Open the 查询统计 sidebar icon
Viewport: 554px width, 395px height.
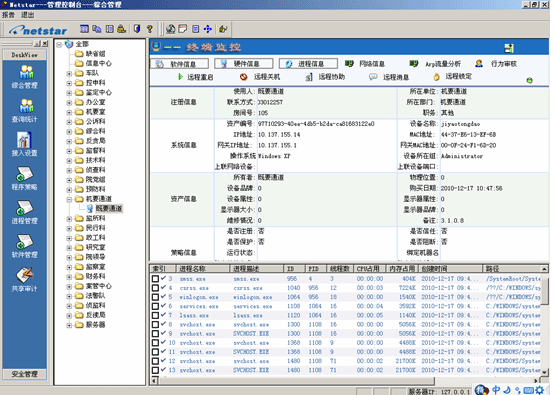(25, 106)
